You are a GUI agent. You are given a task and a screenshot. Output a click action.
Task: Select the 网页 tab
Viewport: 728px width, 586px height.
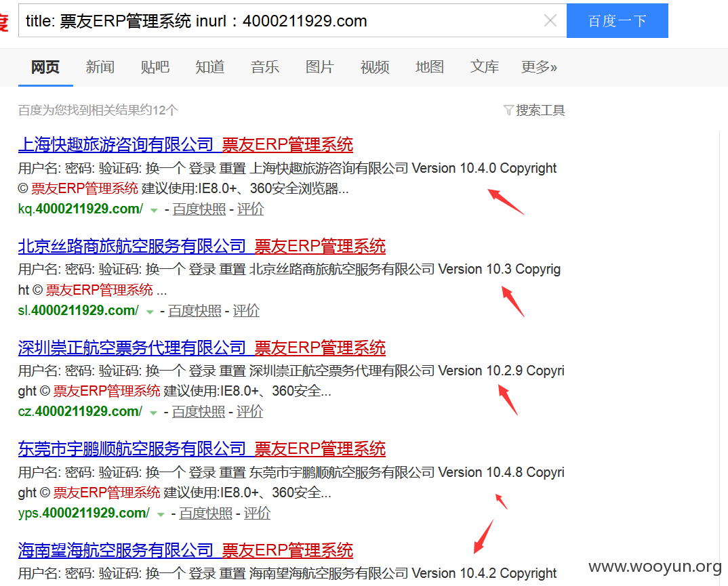point(45,67)
